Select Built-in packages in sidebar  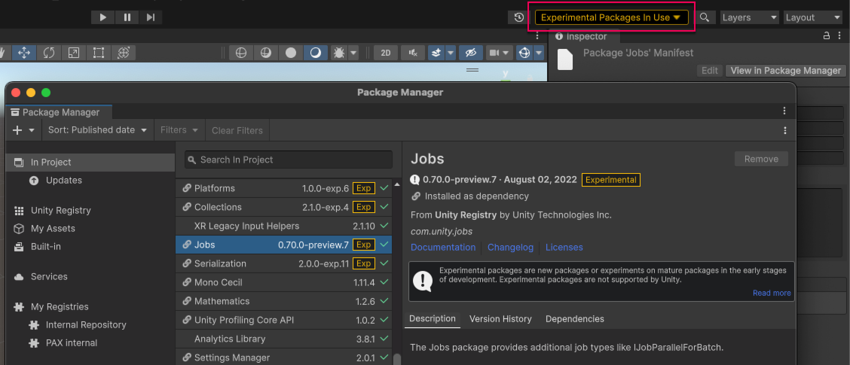coord(90,246)
